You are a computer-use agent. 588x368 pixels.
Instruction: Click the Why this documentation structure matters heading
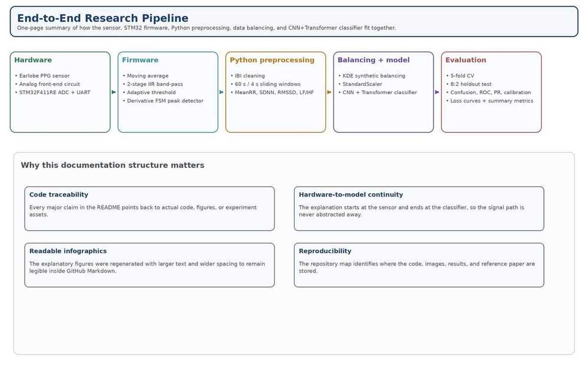pyautogui.click(x=112, y=165)
